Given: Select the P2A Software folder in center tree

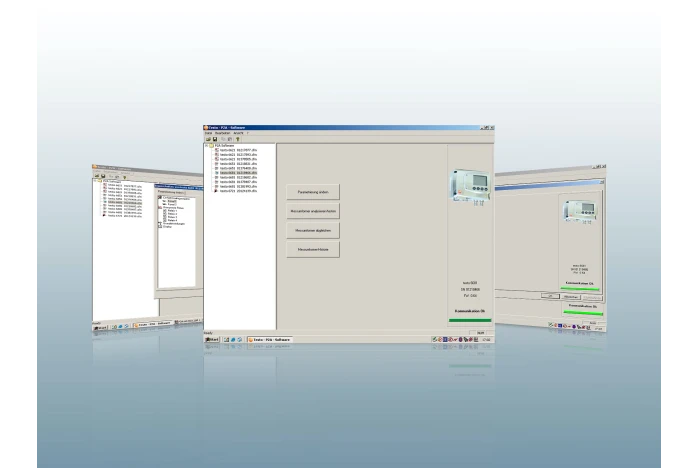Looking at the screenshot, I should point(221,146).
